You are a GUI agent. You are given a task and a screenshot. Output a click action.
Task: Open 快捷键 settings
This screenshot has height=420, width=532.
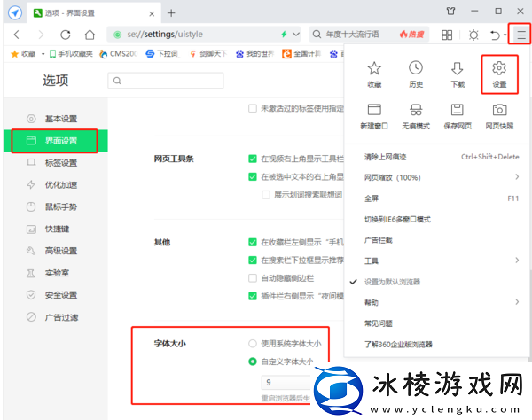[x=56, y=229]
